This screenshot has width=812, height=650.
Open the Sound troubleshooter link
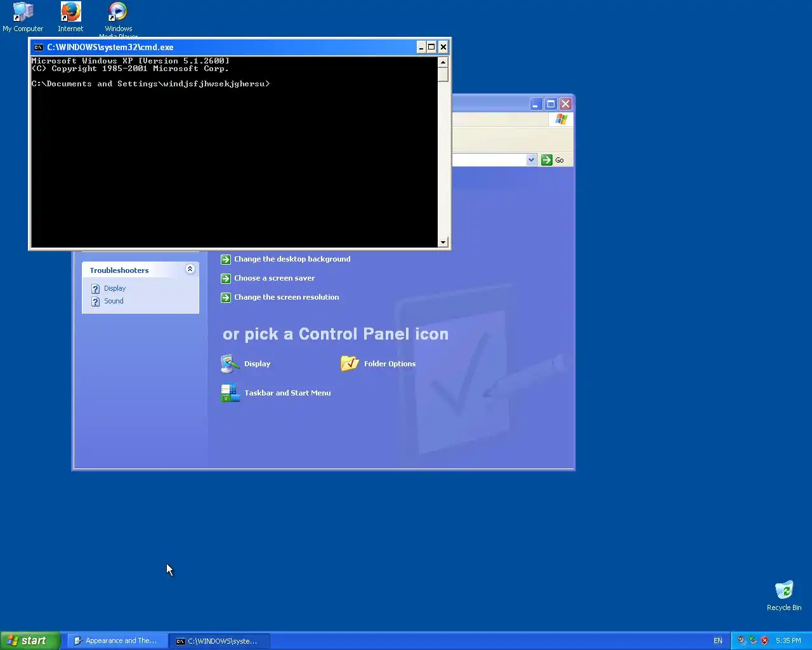tap(114, 301)
